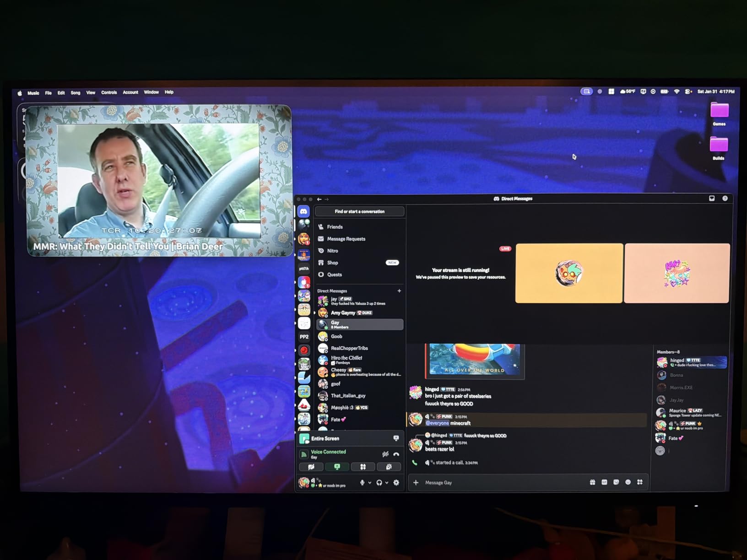747x560 pixels.
Task: Toggle your camera on
Action: [311, 467]
